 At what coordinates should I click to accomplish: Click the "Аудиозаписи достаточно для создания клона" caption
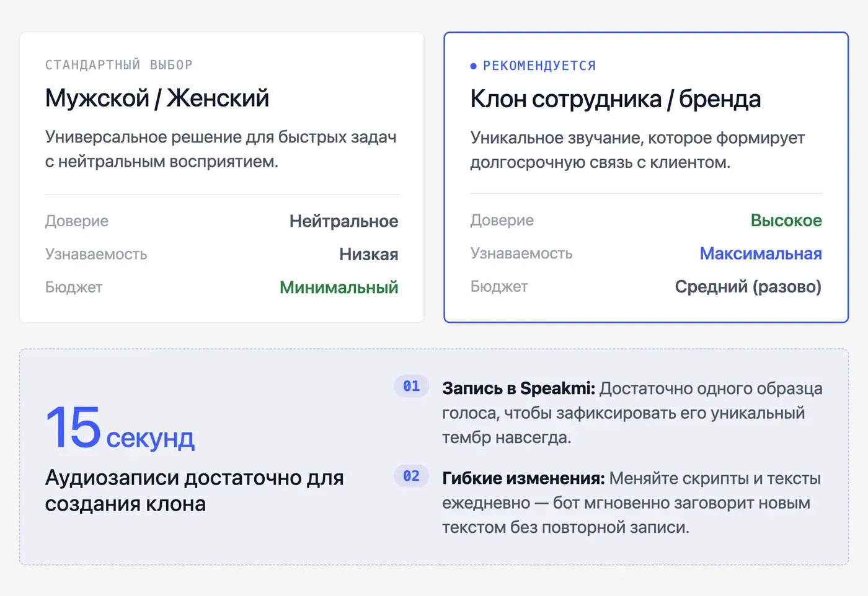tap(194, 491)
